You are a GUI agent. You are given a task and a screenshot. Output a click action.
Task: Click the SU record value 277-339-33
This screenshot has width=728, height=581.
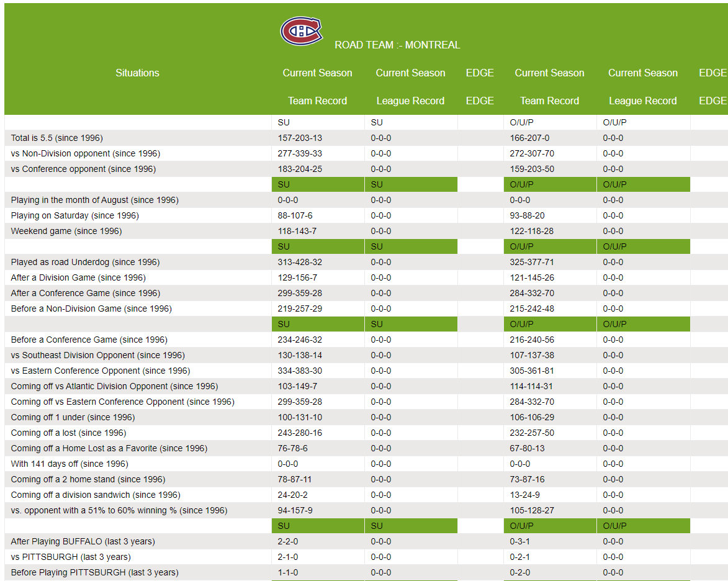pyautogui.click(x=300, y=153)
